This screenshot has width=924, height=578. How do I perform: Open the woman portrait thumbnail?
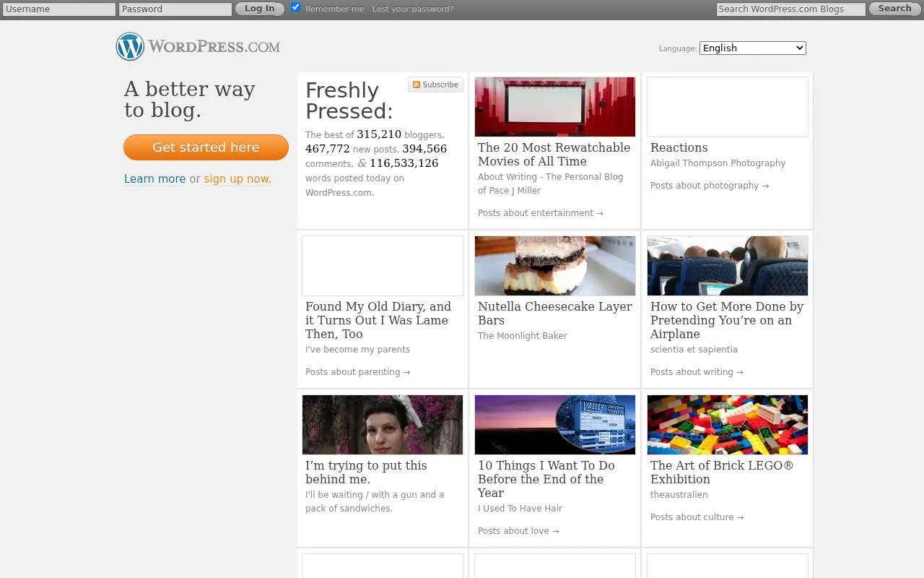tap(383, 425)
